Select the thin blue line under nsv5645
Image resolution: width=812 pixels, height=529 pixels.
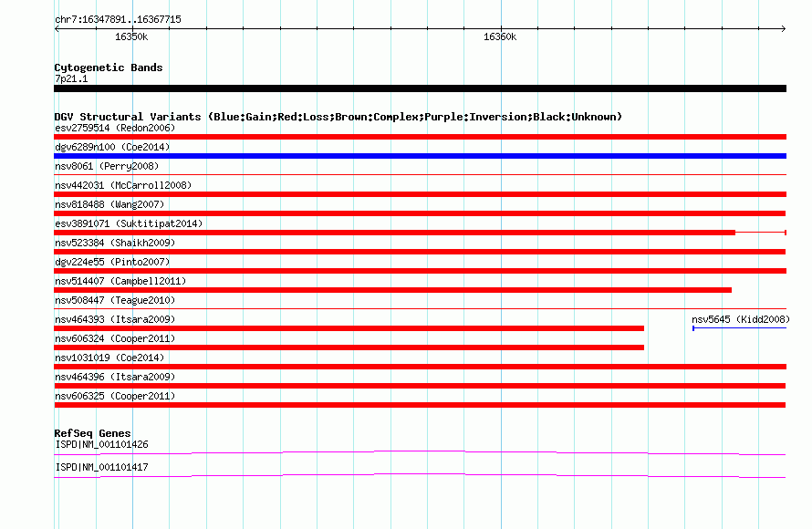pyautogui.click(x=740, y=328)
